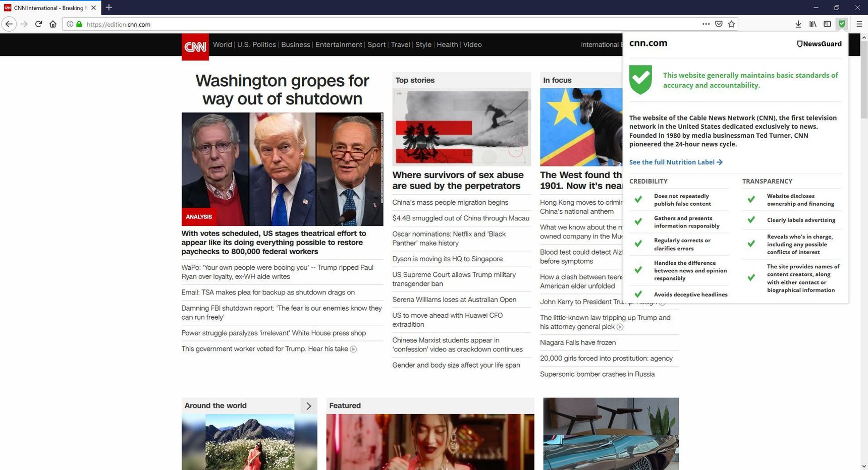Open page actions three-dot menu
This screenshot has width=868, height=470.
pyautogui.click(x=706, y=24)
